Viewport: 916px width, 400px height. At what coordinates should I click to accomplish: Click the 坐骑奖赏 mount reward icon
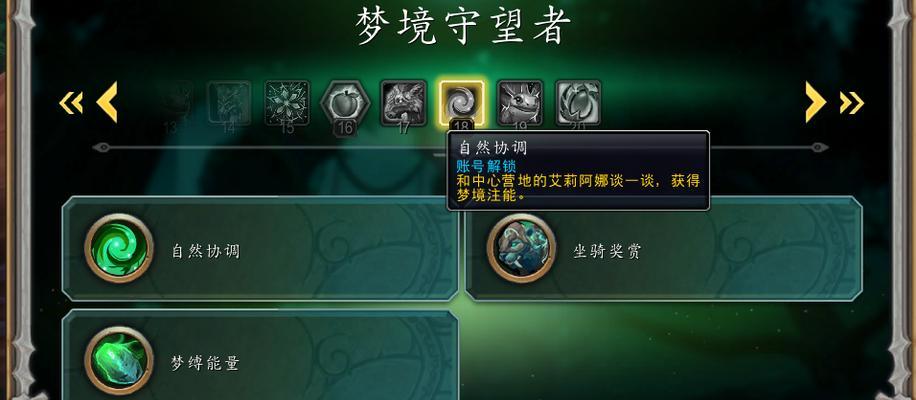point(521,248)
